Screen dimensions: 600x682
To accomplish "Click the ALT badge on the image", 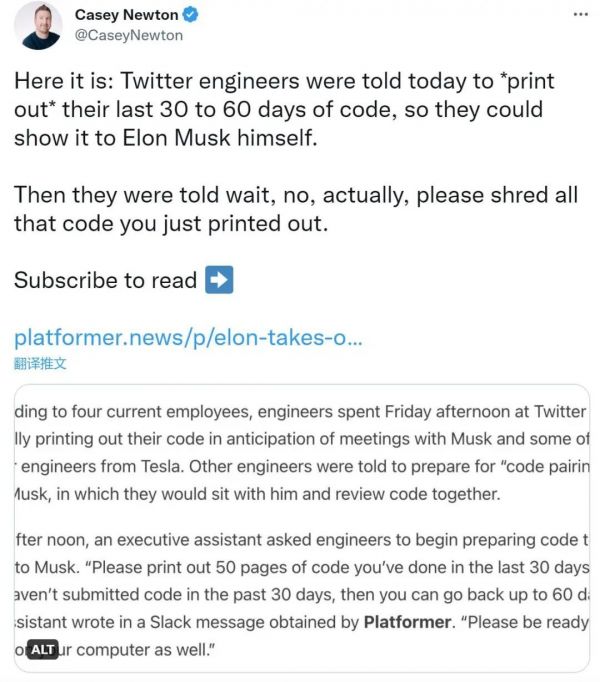I will [42, 650].
